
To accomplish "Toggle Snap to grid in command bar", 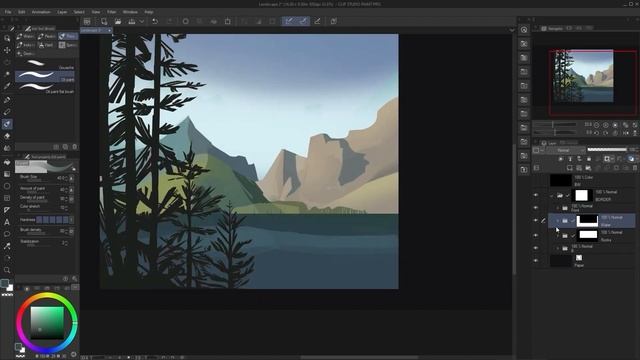I will coord(318,21).
